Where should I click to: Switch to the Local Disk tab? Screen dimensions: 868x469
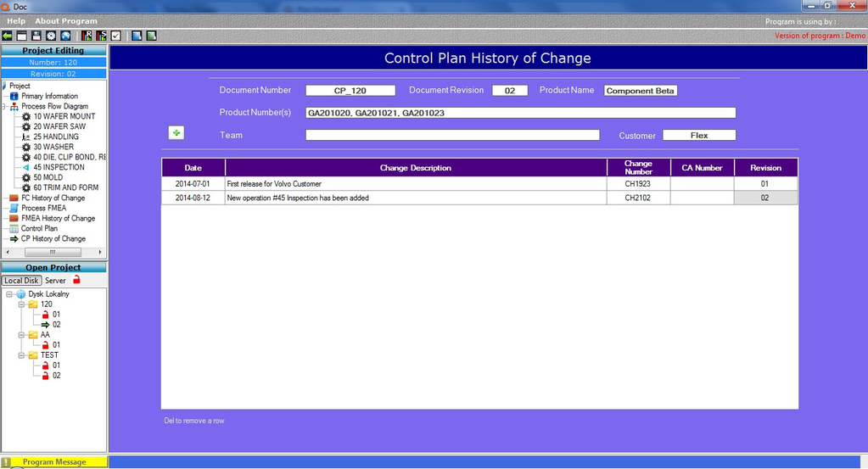coord(21,281)
